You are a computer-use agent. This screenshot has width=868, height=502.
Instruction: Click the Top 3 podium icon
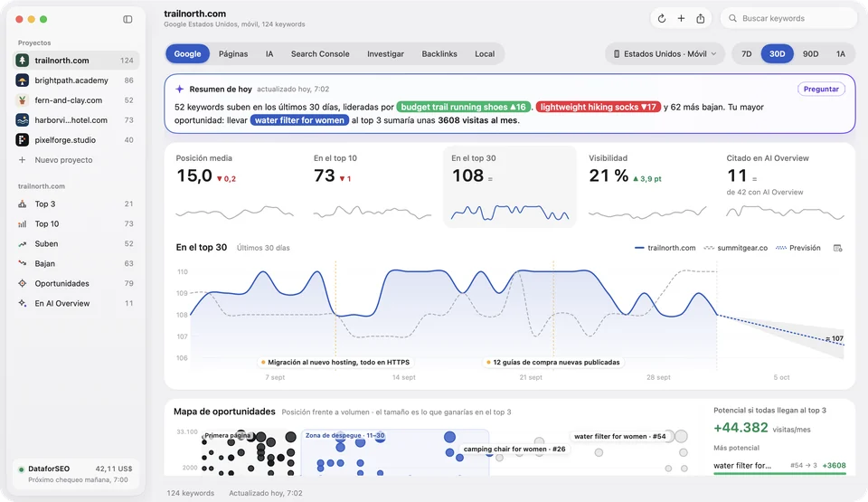[x=22, y=204]
